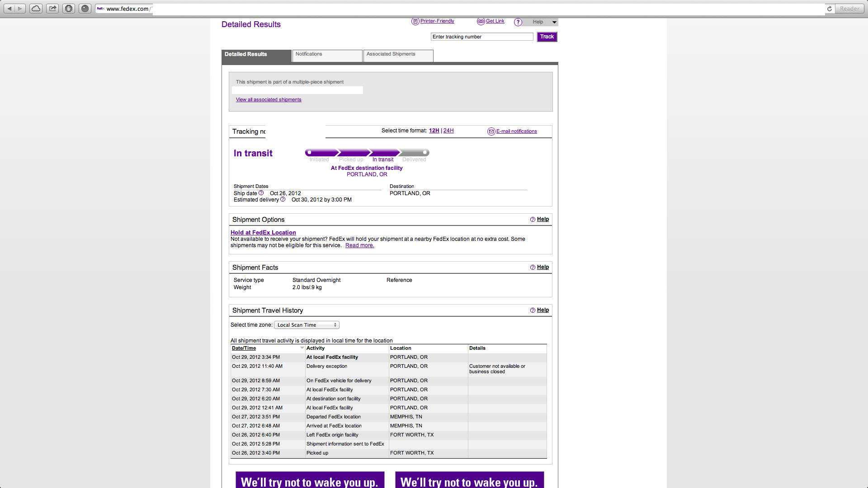The width and height of the screenshot is (868, 488).
Task: Go back with the browser back arrow
Action: (9, 9)
